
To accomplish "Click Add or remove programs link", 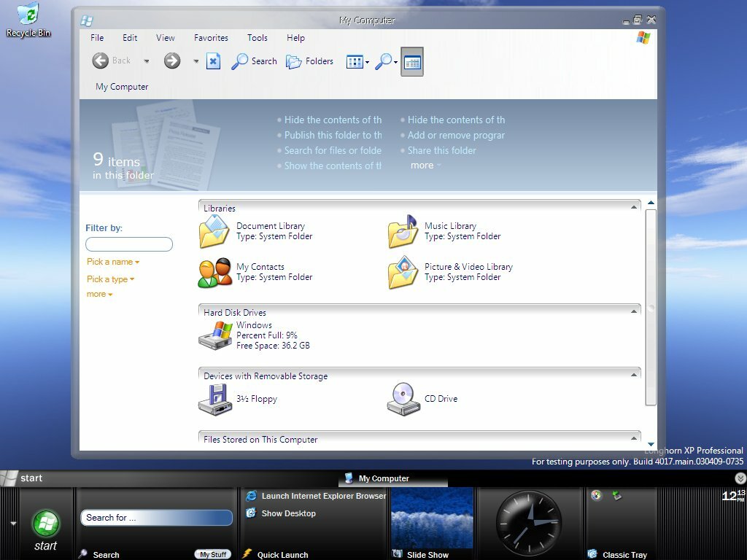I will click(456, 135).
